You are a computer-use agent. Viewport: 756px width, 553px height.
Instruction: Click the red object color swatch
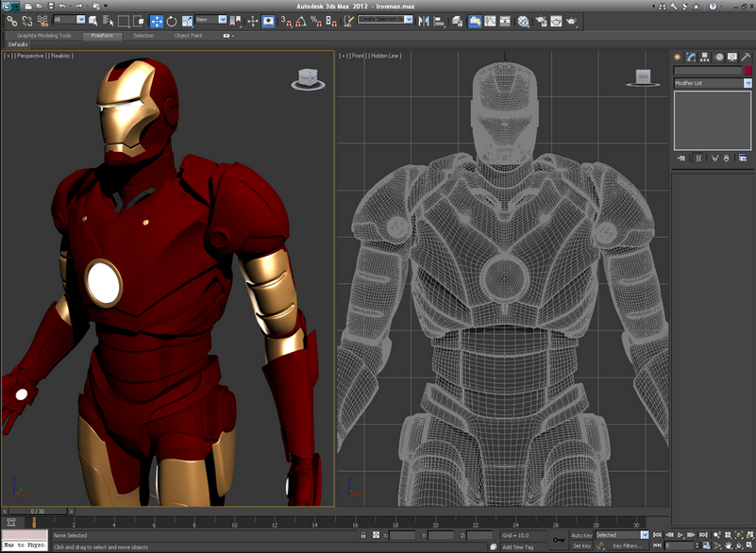(748, 71)
